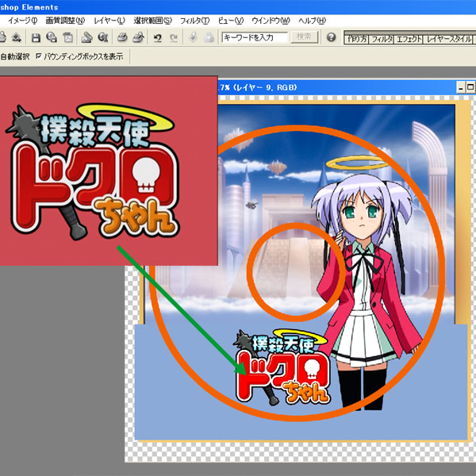Open the フィルタ menu in the menu bar
Viewport: 476px width, 476px height.
point(195,21)
